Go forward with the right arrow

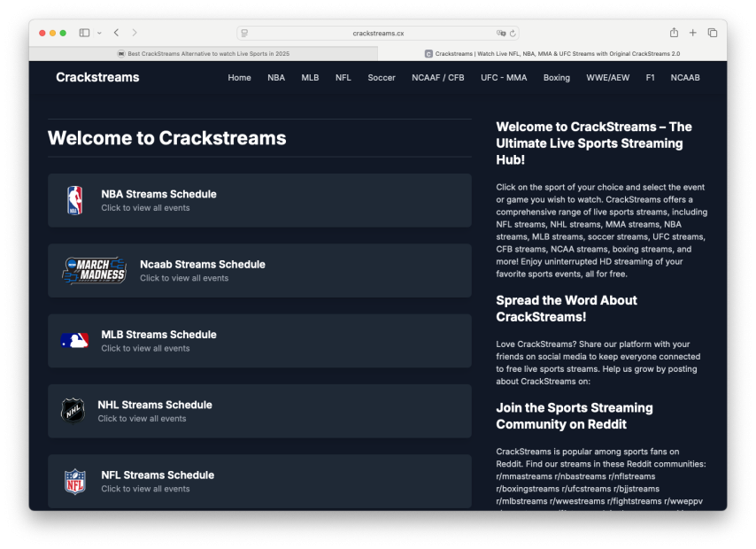pos(135,33)
